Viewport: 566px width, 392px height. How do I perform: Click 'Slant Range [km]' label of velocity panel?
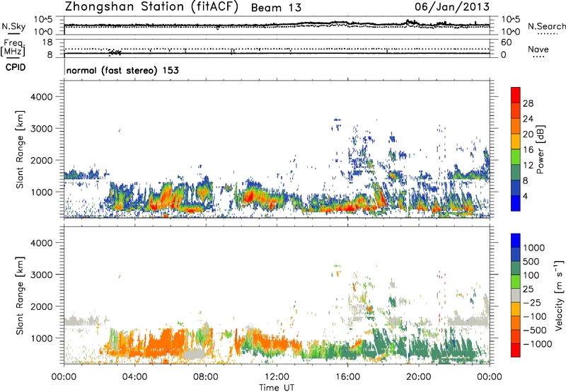coord(20,296)
